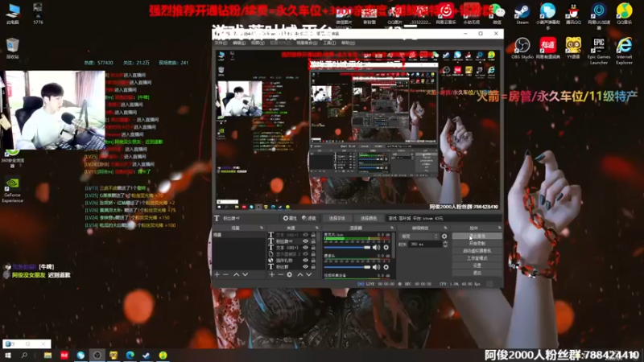Click the 开始录制 start recording button
The width and height of the screenshot is (644, 362).
[x=477, y=244]
